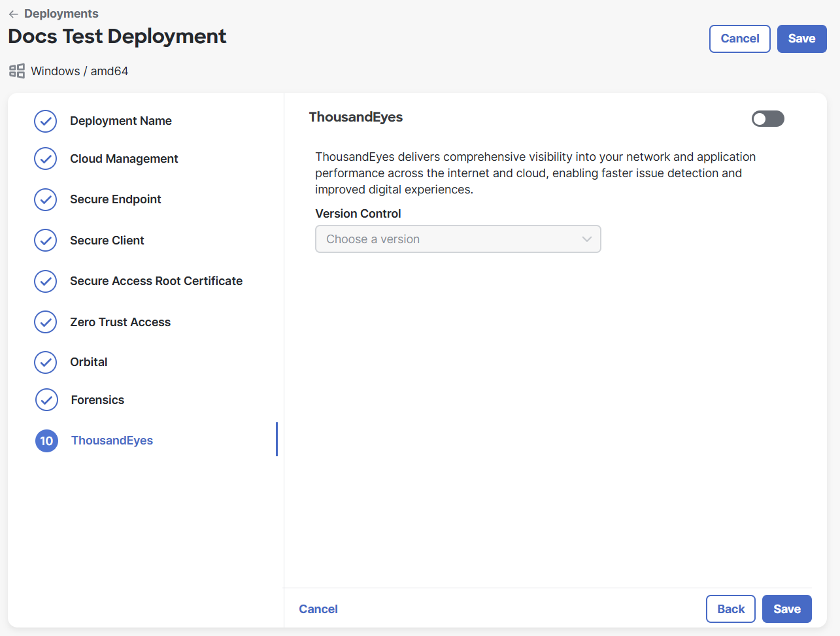Click the Cloud Management checkmark icon
Screen dimensions: 840x636
tap(46, 159)
